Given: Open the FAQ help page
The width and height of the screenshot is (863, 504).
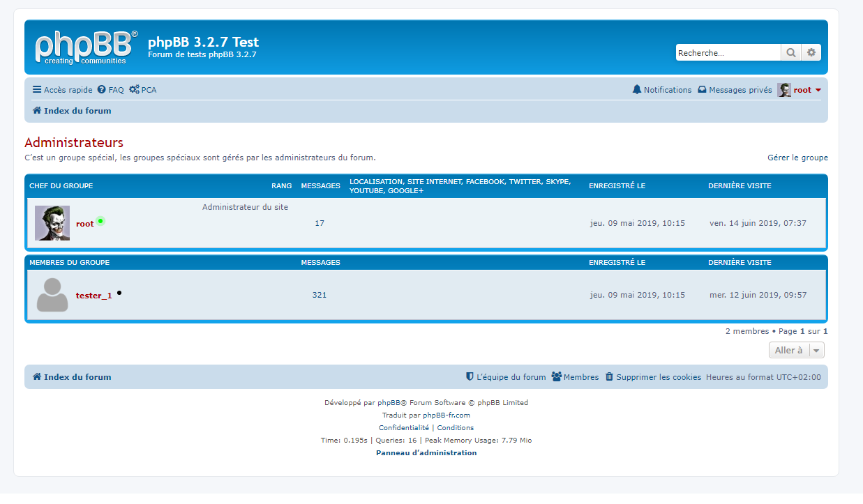Looking at the screenshot, I should click(110, 90).
